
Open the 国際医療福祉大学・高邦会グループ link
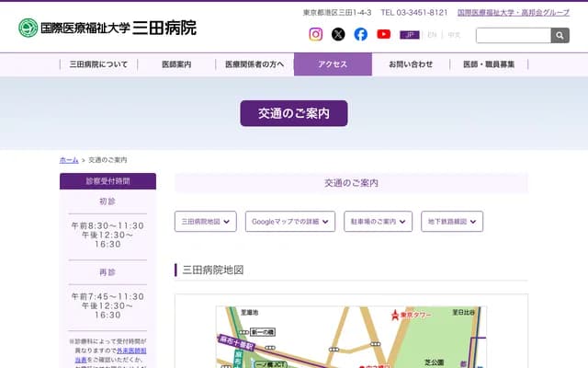[519, 13]
